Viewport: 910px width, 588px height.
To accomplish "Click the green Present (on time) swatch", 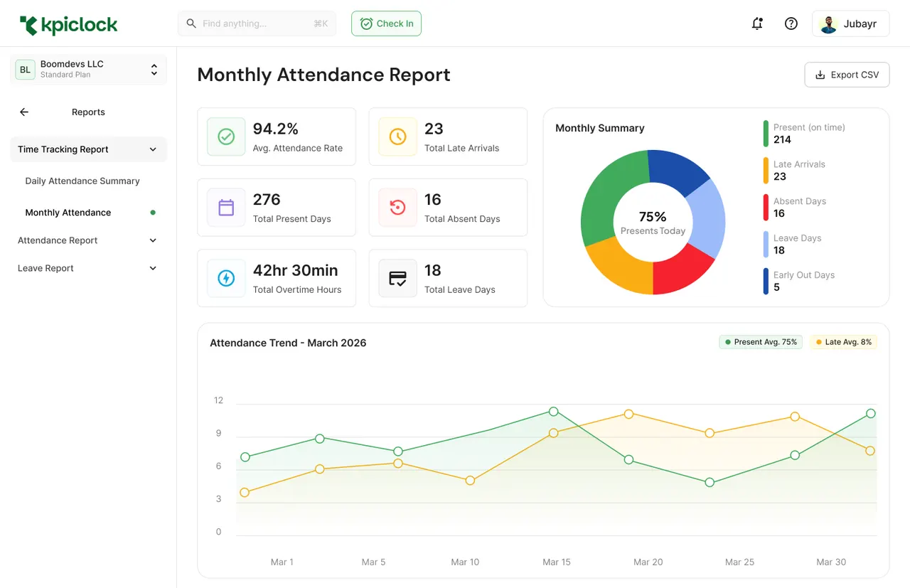I will [x=766, y=134].
